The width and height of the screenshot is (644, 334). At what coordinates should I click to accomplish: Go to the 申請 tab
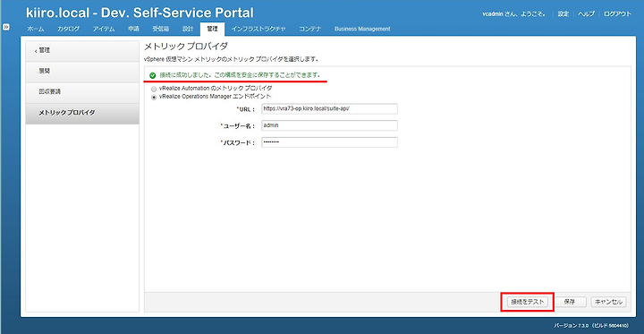click(133, 29)
